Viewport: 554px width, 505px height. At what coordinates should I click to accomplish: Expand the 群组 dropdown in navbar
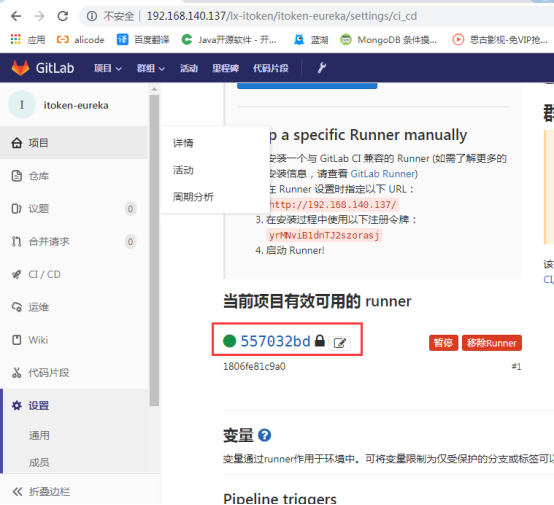pyautogui.click(x=151, y=68)
